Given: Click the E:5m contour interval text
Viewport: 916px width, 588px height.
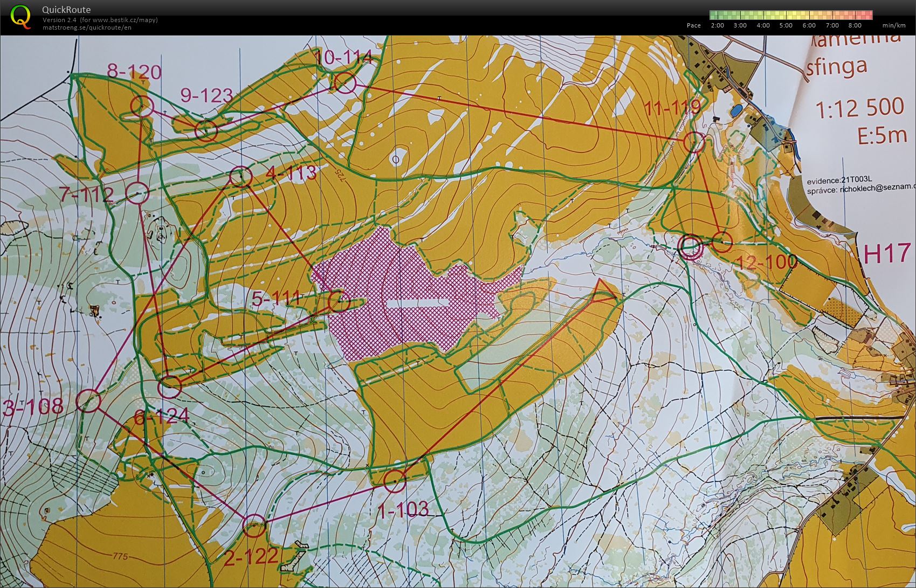Looking at the screenshot, I should pyautogui.click(x=882, y=135).
